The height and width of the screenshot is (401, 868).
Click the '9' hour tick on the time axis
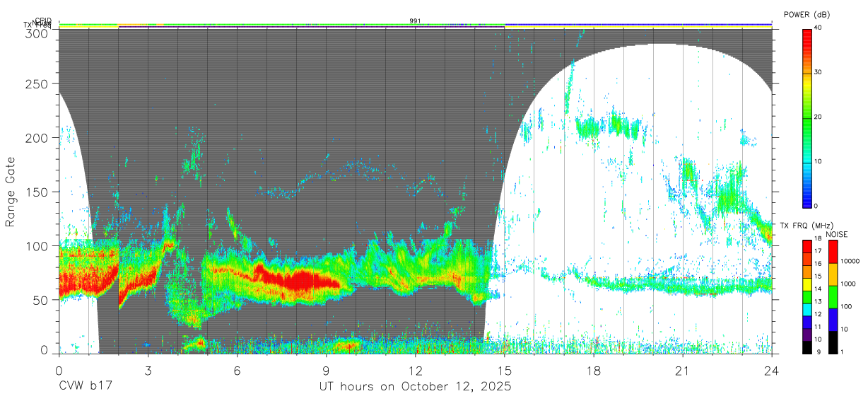(x=326, y=370)
